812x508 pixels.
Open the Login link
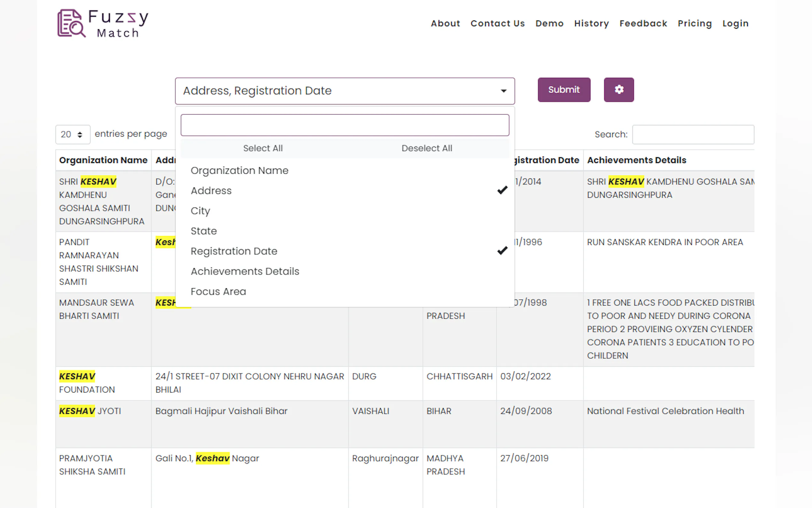click(735, 24)
